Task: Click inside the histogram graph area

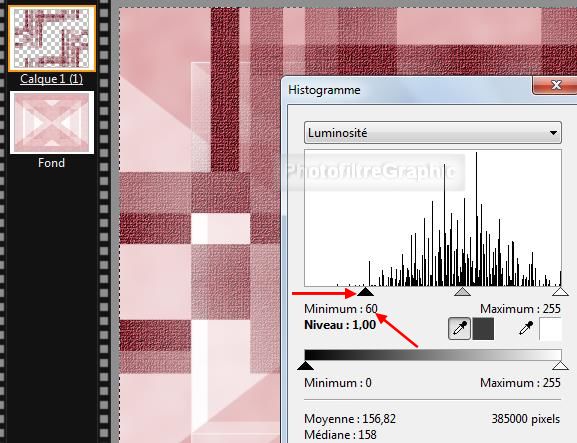Action: pyautogui.click(x=433, y=218)
